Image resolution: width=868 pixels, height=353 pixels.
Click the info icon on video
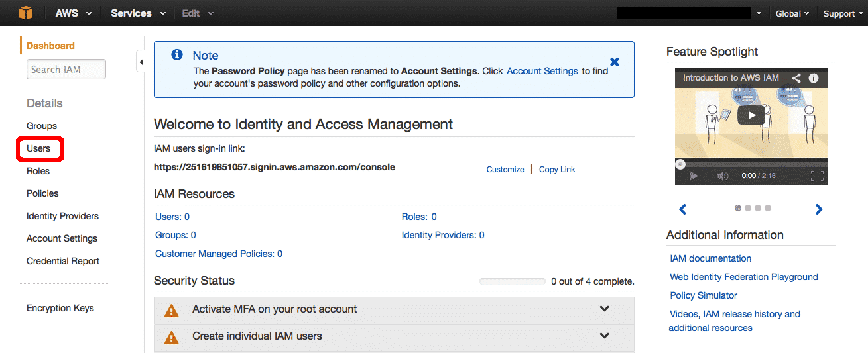point(814,78)
